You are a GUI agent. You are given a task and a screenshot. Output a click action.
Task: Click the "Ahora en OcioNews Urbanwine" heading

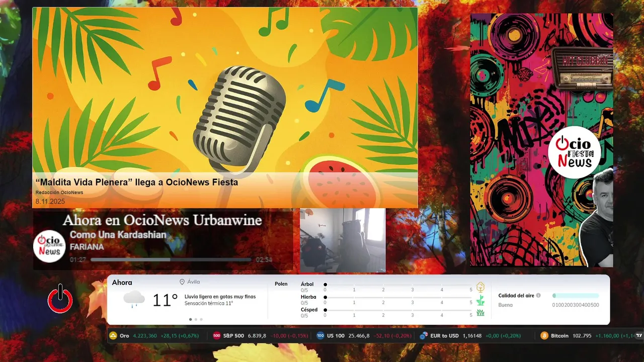pyautogui.click(x=162, y=220)
